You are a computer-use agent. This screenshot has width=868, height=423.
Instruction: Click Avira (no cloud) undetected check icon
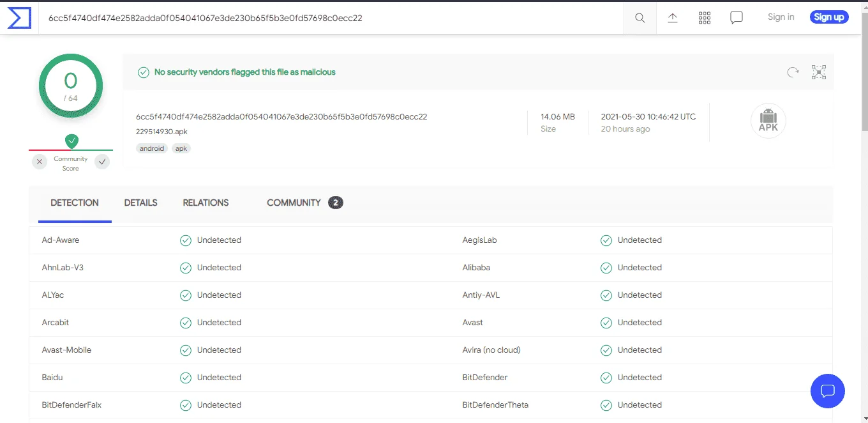pyautogui.click(x=606, y=350)
